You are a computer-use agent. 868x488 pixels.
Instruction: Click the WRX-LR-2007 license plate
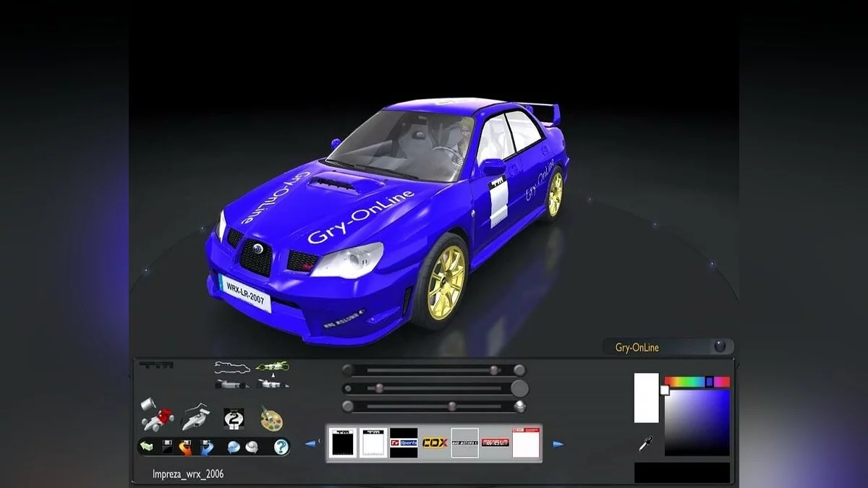coord(245,293)
